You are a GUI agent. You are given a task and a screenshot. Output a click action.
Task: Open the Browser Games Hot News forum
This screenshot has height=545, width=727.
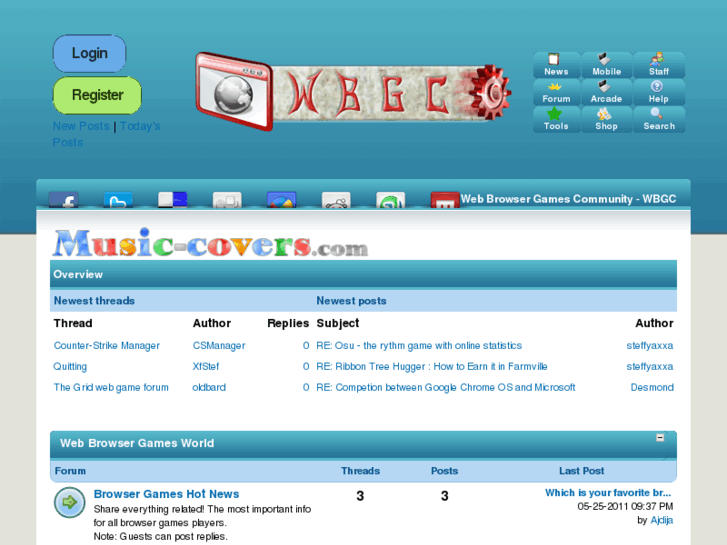166,494
